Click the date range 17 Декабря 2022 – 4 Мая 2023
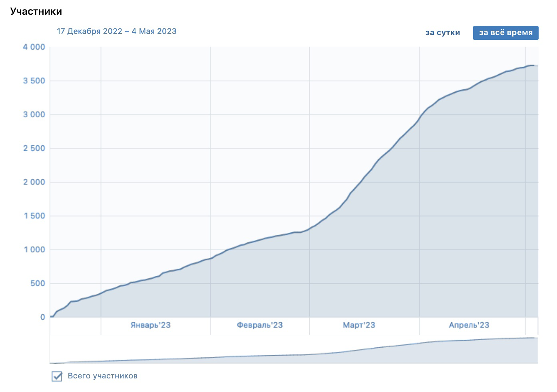The image size is (557, 392). tap(117, 31)
